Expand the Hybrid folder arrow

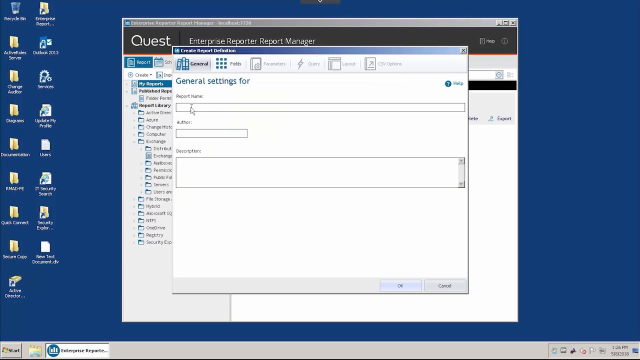(x=134, y=207)
